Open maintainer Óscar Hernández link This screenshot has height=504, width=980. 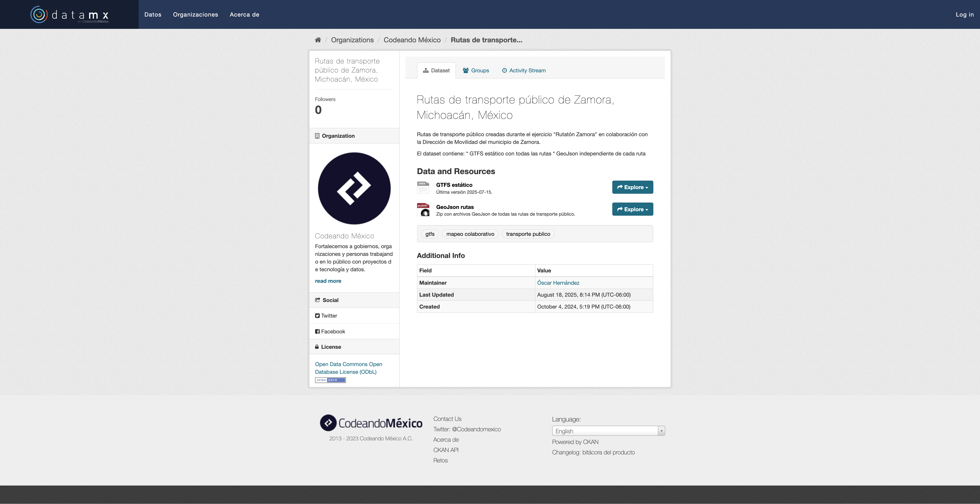point(558,283)
